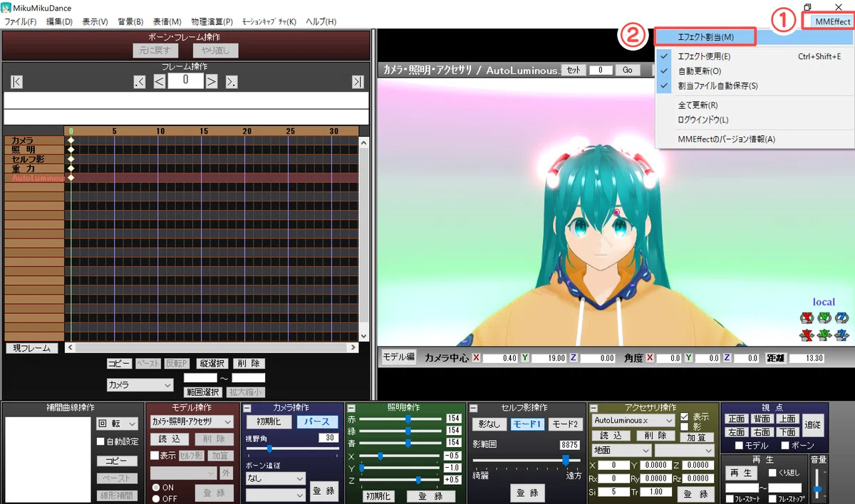Click the モデル編 button under viewport
Screen dimensions: 855x504
point(399,357)
